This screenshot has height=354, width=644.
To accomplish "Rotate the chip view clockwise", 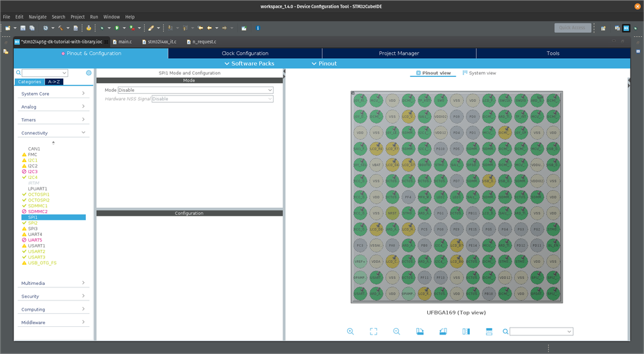I will 419,331.
